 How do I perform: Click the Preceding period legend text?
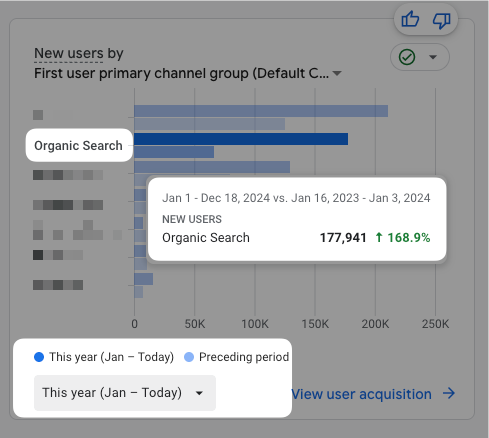pos(244,357)
